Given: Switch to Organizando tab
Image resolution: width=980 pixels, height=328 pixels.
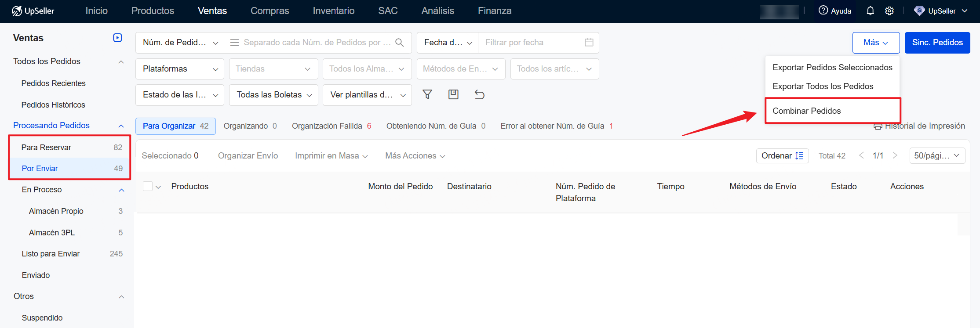Looking at the screenshot, I should tap(250, 126).
